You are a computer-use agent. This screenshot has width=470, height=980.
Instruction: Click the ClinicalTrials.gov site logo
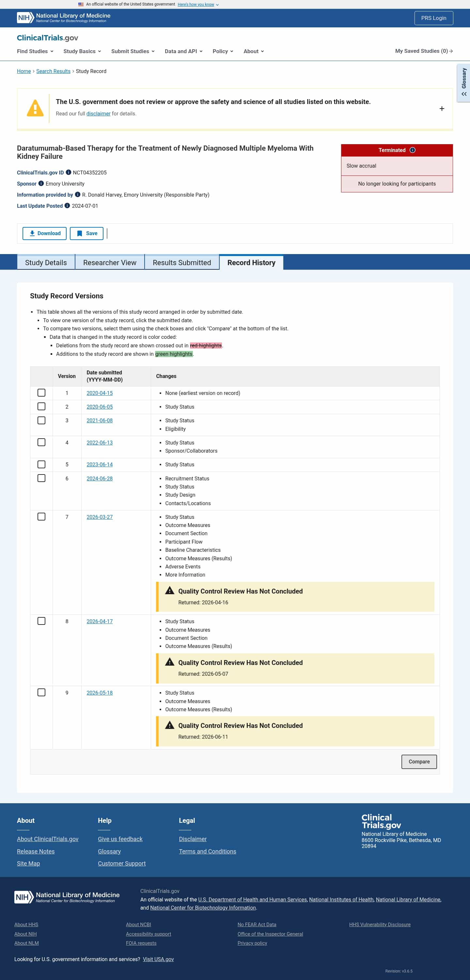pos(48,38)
